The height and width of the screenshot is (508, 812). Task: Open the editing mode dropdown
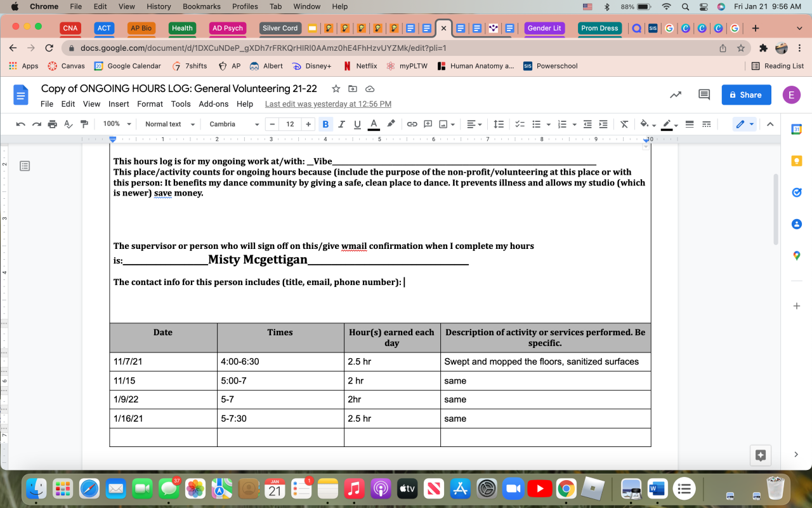[x=745, y=124]
